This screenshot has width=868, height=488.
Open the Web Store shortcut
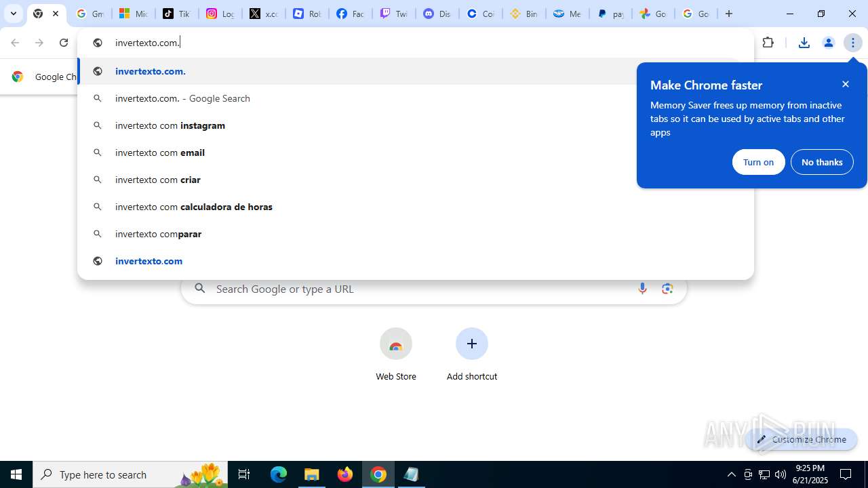[396, 355]
